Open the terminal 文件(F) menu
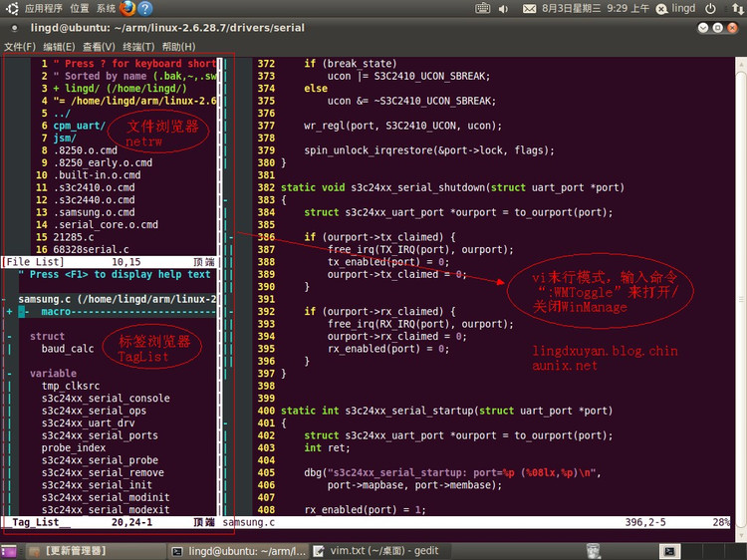The width and height of the screenshot is (747, 560). (x=20, y=47)
